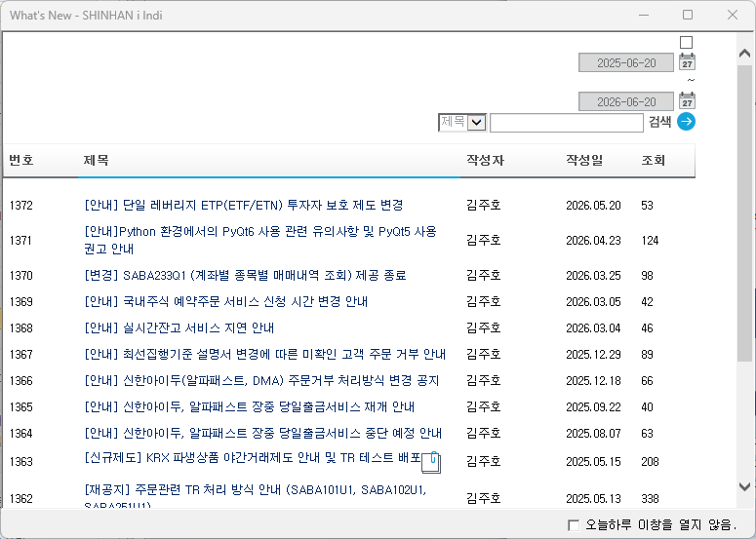Click the date 2025.12.29 cell

pos(593,355)
